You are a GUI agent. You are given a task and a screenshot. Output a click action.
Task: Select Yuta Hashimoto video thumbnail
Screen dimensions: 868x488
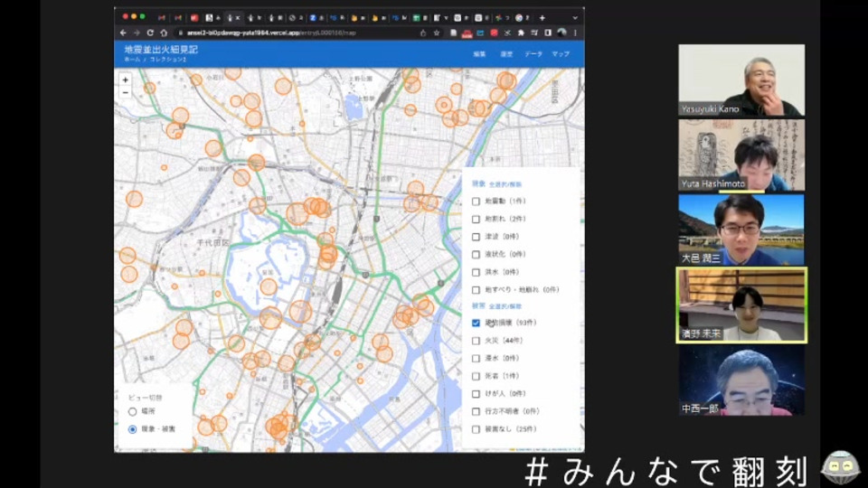pos(741,155)
